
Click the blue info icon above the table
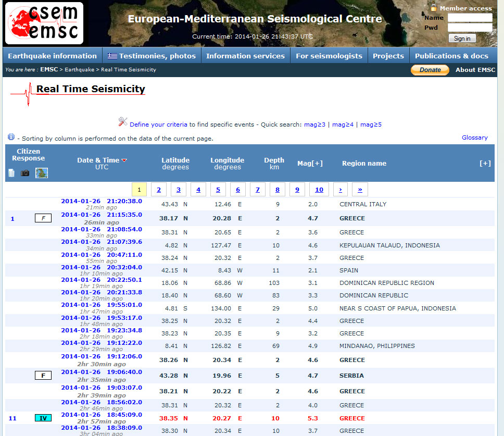pyautogui.click(x=11, y=137)
